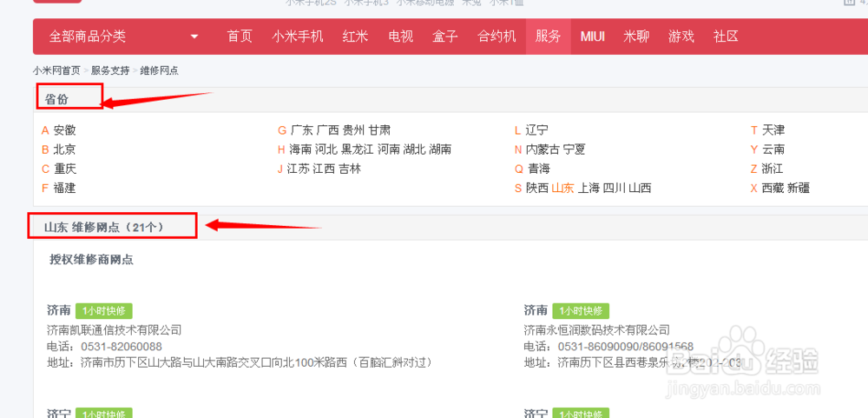The height and width of the screenshot is (418, 868).
Task: Select 福建 in the province list
Action: coord(65,188)
